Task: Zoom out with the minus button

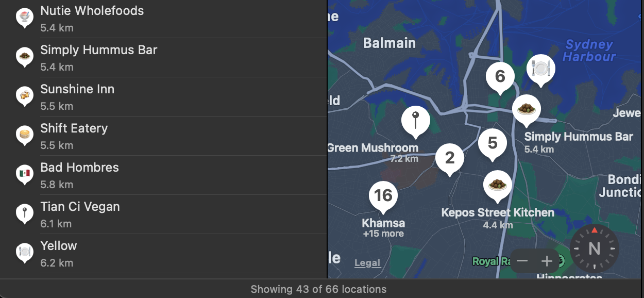Action: (522, 261)
